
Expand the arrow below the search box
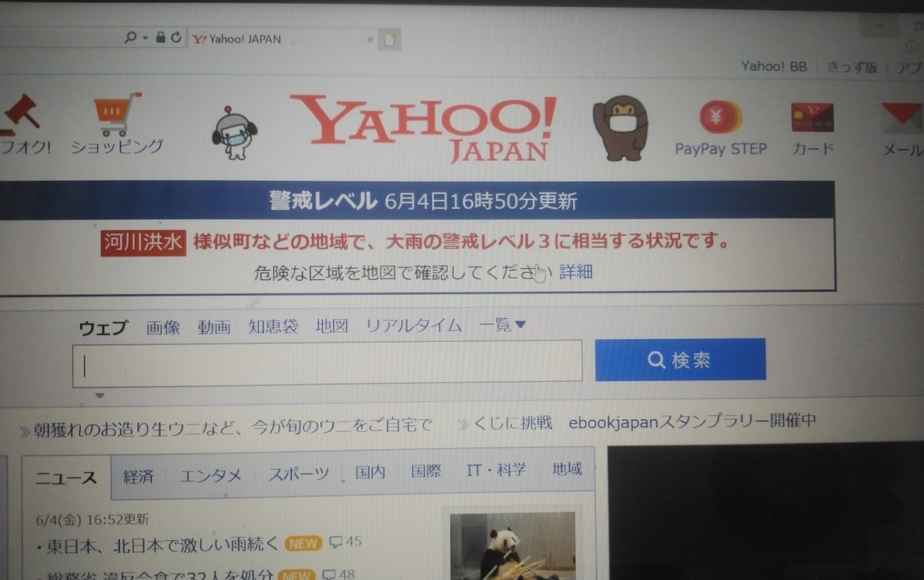99,396
